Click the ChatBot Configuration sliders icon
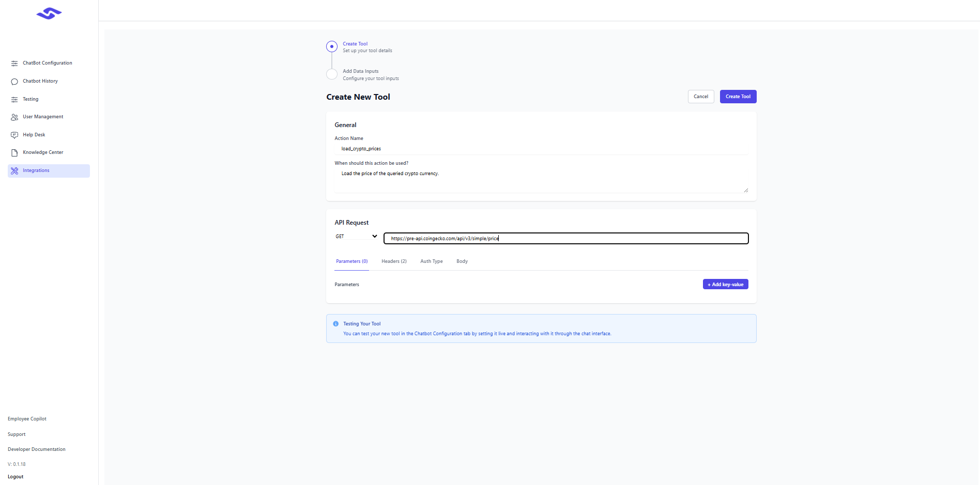This screenshot has height=485, width=980. (x=14, y=64)
